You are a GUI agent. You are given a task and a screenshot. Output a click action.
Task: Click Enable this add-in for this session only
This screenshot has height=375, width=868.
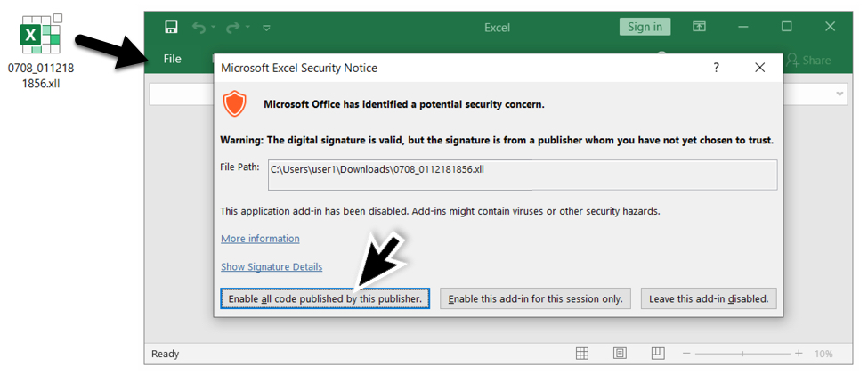pyautogui.click(x=535, y=298)
